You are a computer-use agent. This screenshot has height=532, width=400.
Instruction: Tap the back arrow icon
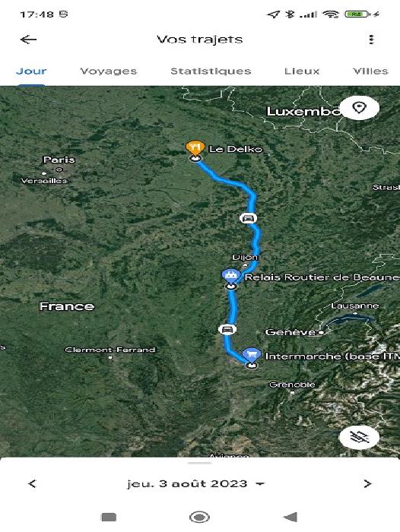[29, 40]
